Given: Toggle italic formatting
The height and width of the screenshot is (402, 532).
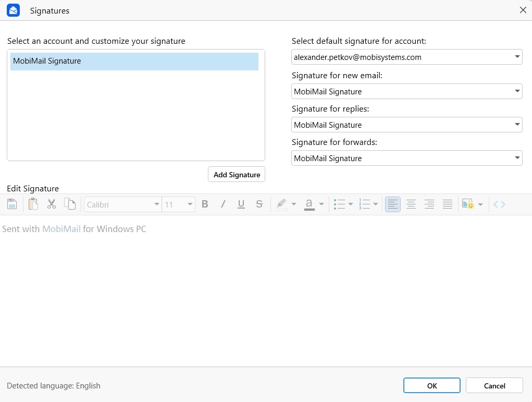Looking at the screenshot, I should coord(223,204).
